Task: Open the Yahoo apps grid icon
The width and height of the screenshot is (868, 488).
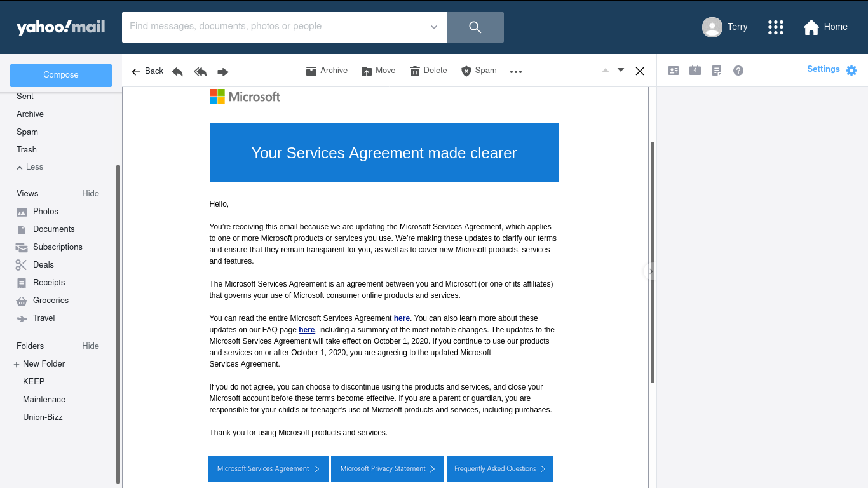Action: click(x=776, y=27)
